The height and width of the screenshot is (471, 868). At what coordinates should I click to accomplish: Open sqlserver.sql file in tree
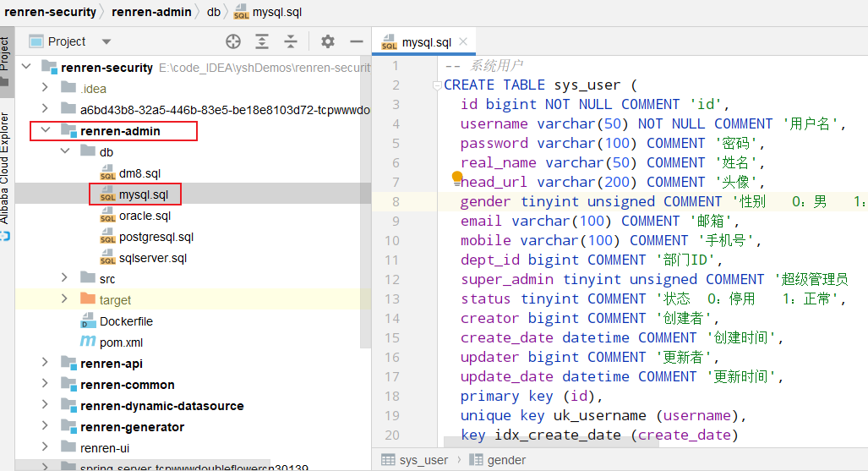coord(153,258)
